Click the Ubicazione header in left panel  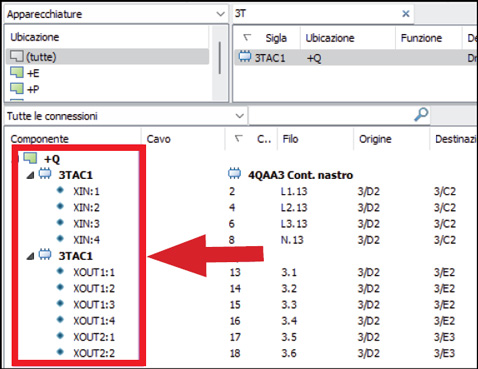(x=35, y=37)
